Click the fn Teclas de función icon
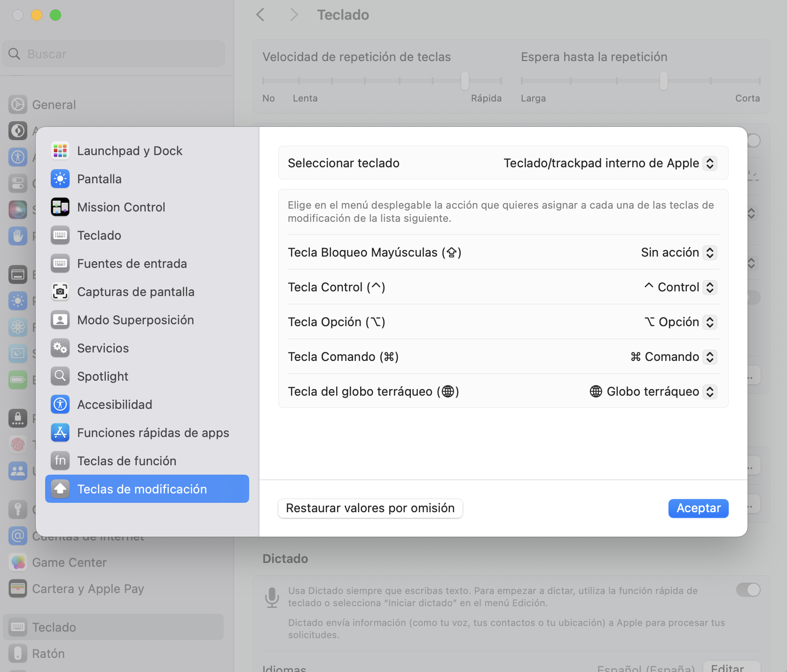The width and height of the screenshot is (787, 672). (60, 461)
